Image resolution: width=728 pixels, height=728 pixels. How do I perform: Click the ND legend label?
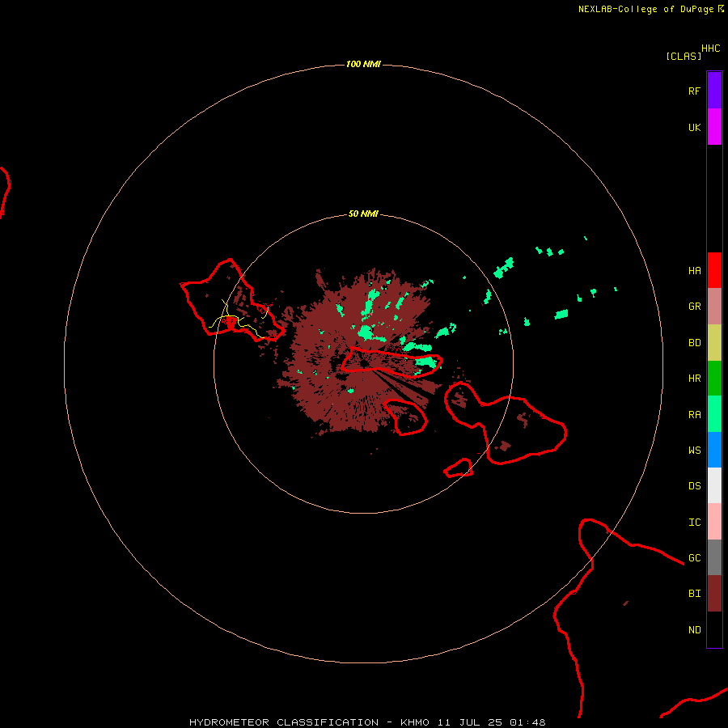(x=694, y=629)
